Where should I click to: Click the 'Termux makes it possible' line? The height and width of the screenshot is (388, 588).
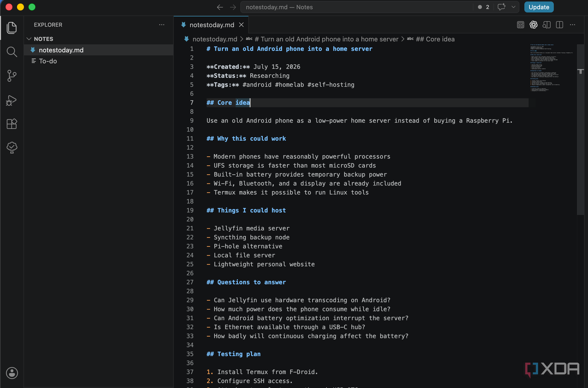click(x=288, y=193)
